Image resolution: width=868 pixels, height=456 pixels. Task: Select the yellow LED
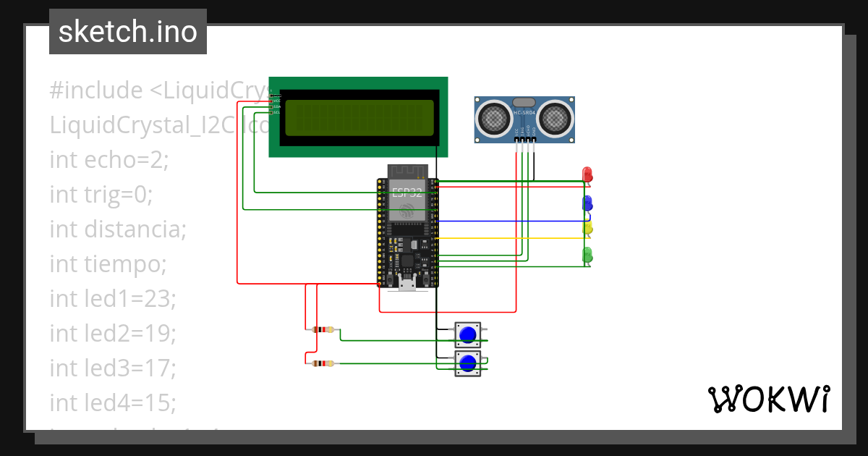586,227
